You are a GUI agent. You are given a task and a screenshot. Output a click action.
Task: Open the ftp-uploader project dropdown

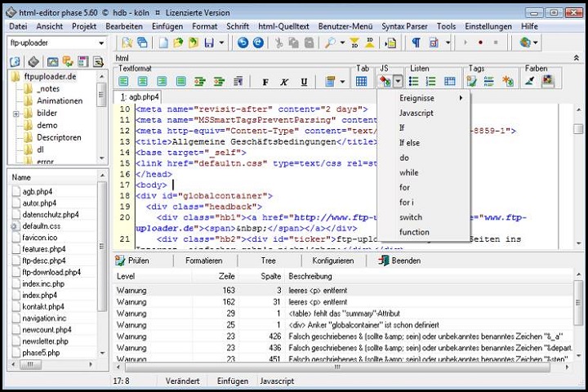pyautogui.click(x=101, y=43)
